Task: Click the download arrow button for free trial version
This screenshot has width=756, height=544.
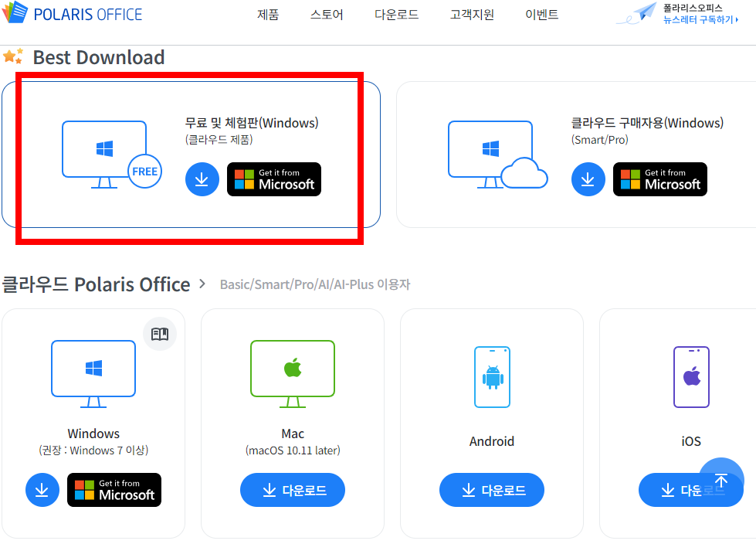Action: click(202, 179)
